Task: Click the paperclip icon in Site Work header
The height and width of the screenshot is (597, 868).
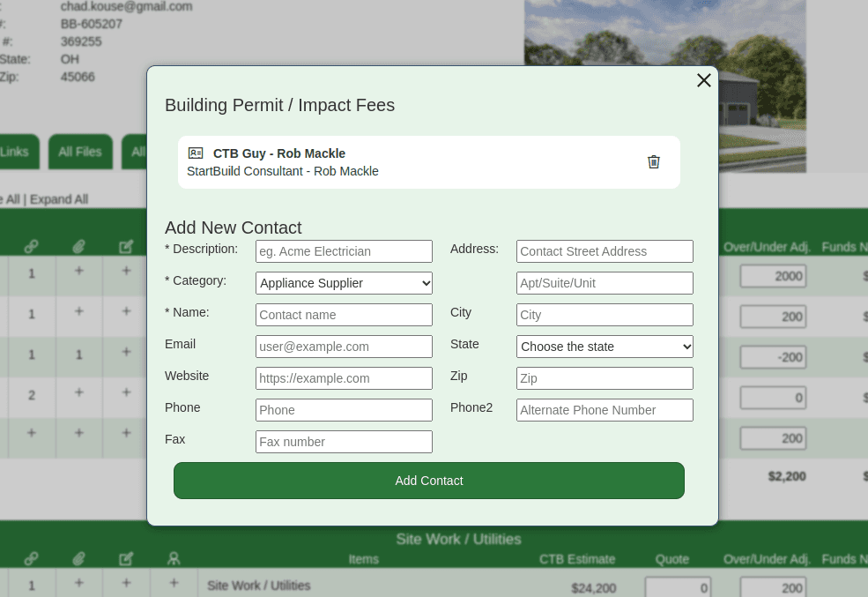Action: tap(78, 559)
